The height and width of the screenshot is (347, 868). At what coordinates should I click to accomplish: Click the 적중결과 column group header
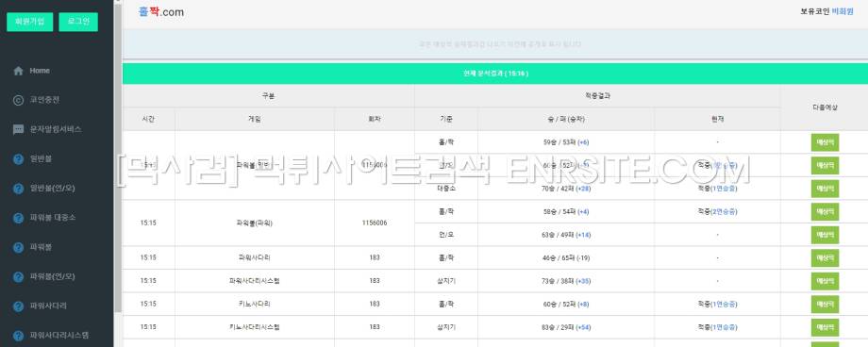(x=597, y=96)
